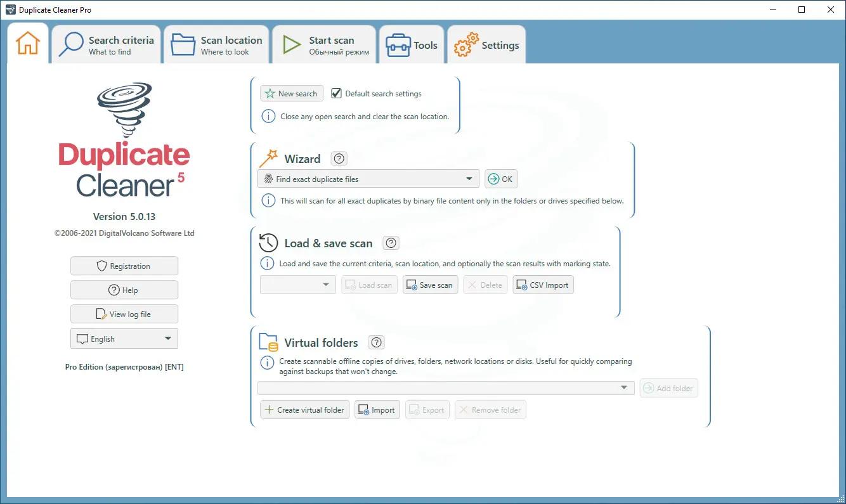Click View log file button

point(124,314)
